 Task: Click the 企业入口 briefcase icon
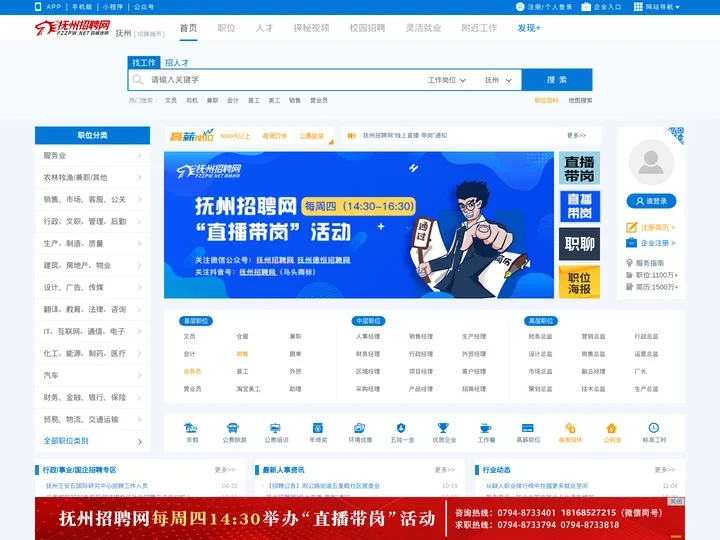click(x=586, y=7)
